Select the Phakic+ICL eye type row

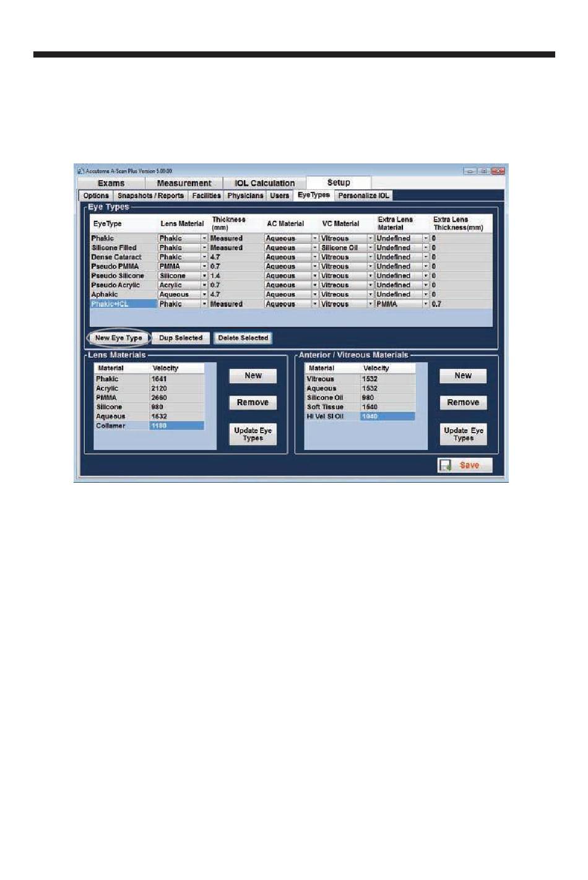coord(123,304)
